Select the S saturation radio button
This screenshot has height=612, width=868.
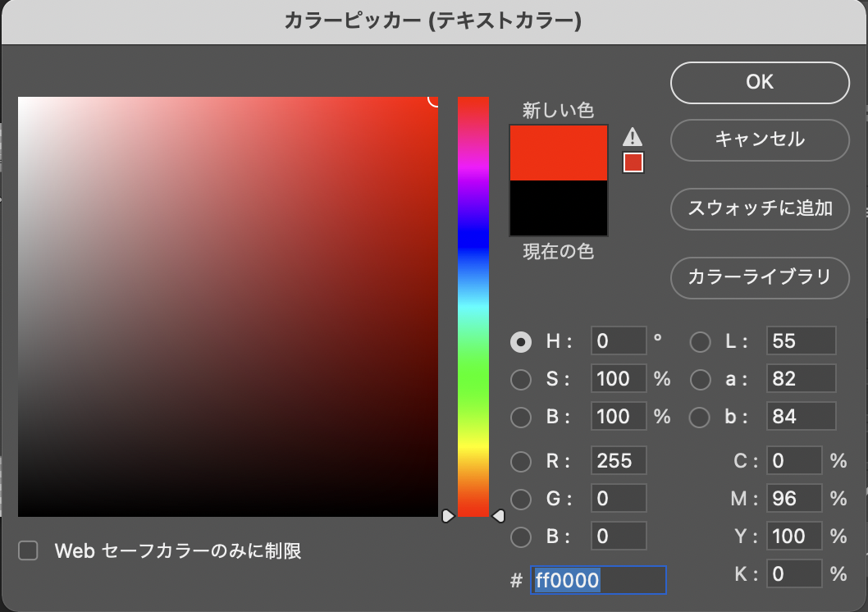point(521,379)
